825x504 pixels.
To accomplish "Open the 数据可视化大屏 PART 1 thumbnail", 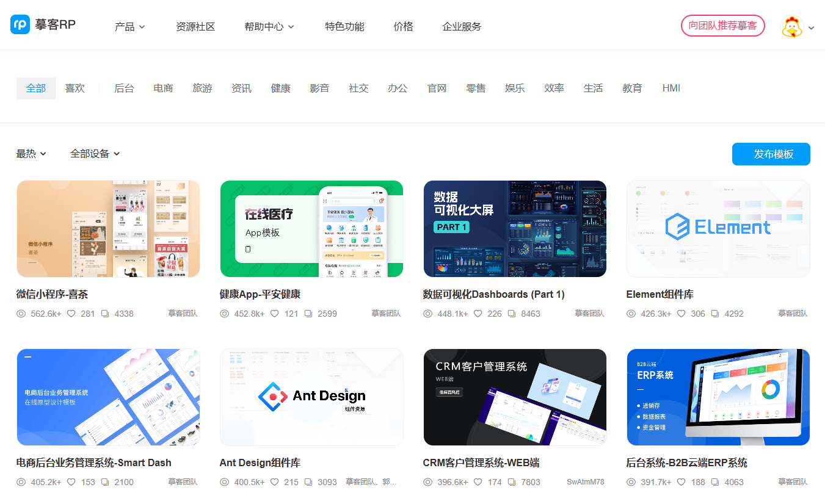I will pos(515,229).
